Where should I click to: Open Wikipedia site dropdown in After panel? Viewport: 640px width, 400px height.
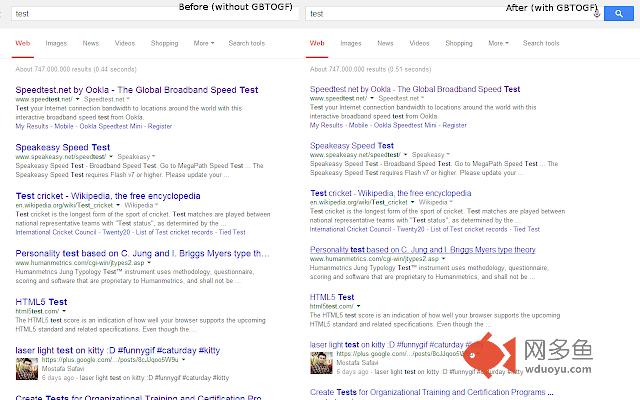[436, 202]
